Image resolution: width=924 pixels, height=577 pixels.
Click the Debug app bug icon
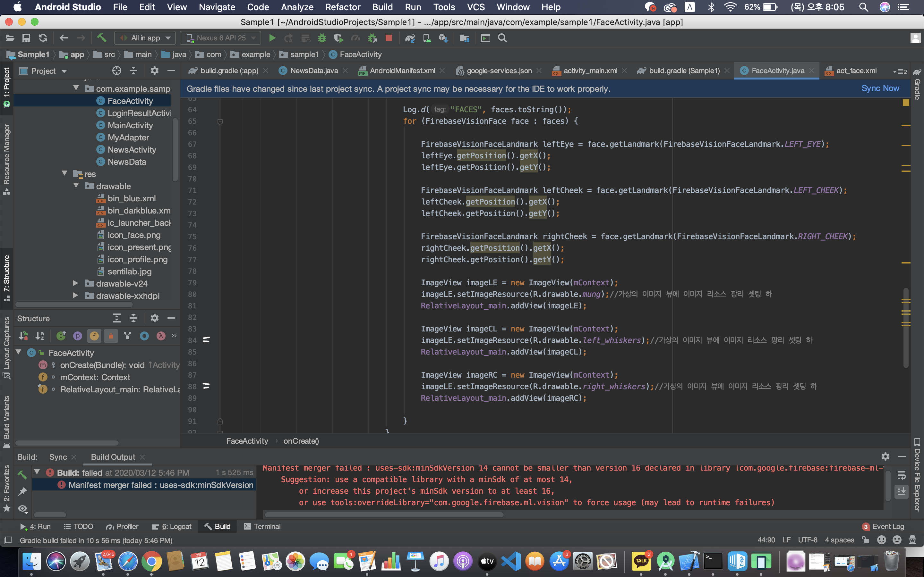322,38
